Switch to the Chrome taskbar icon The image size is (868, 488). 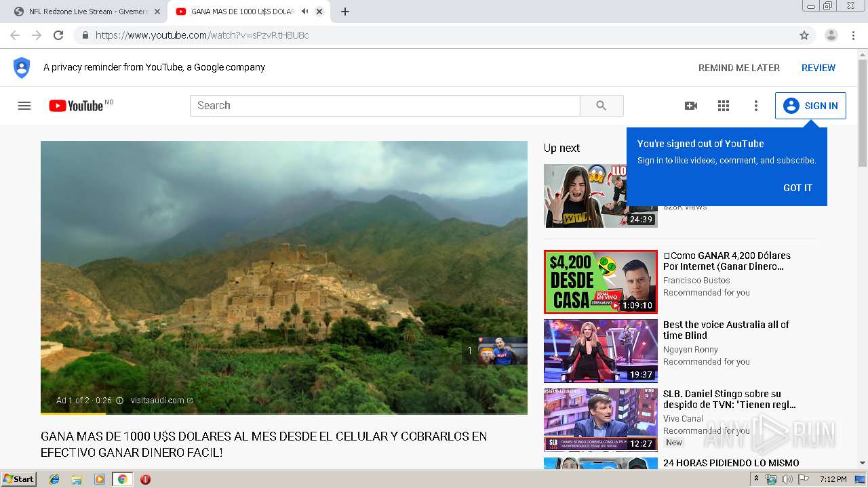pos(122,479)
